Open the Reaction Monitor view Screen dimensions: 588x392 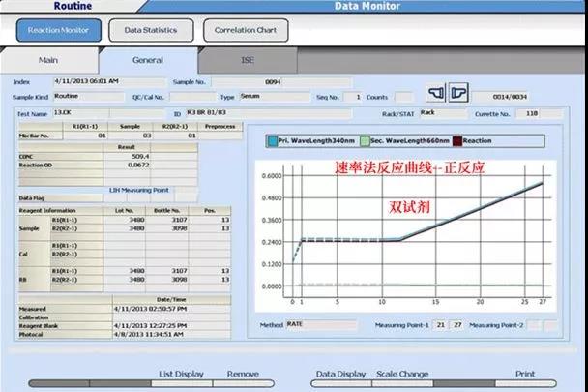(58, 30)
